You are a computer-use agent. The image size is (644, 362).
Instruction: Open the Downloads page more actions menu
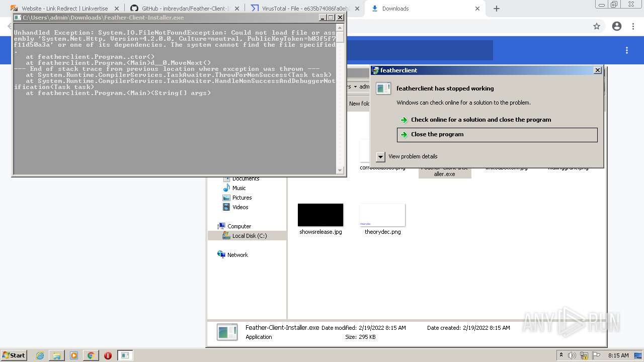click(x=627, y=50)
